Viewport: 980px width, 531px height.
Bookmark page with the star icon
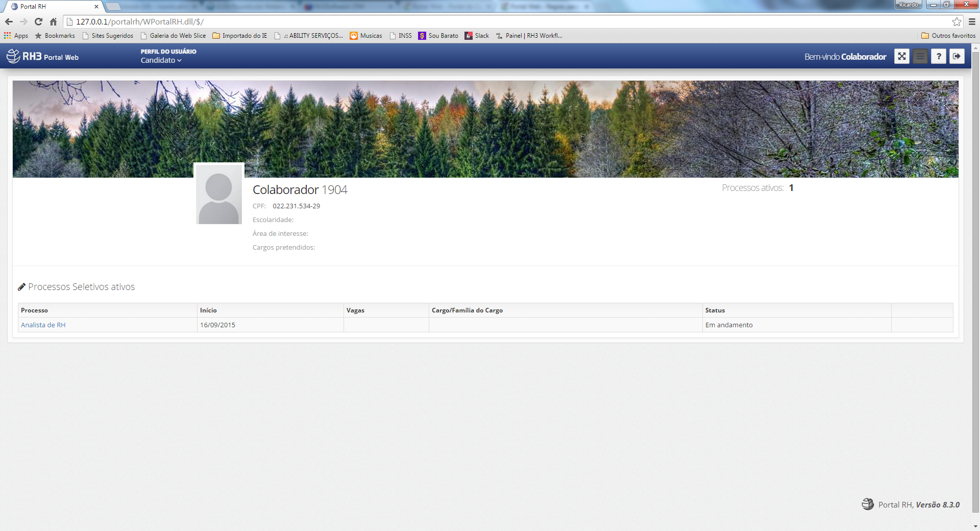coord(957,21)
